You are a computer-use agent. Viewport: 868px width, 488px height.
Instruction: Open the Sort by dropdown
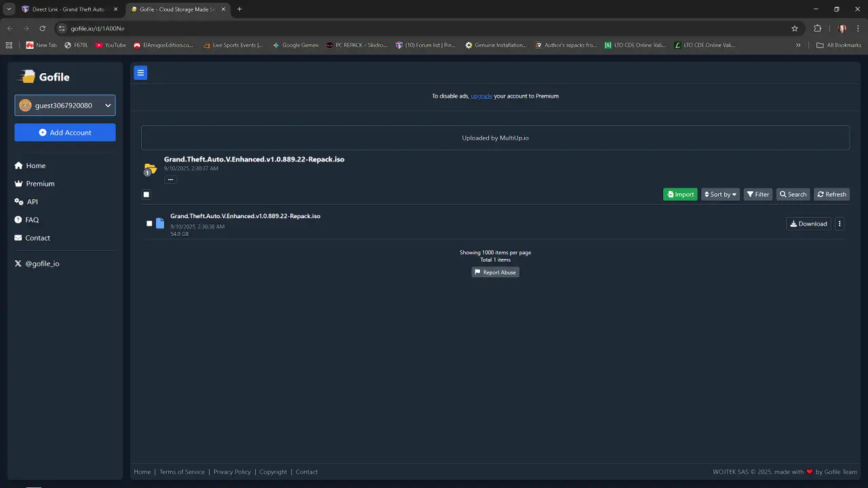point(720,195)
